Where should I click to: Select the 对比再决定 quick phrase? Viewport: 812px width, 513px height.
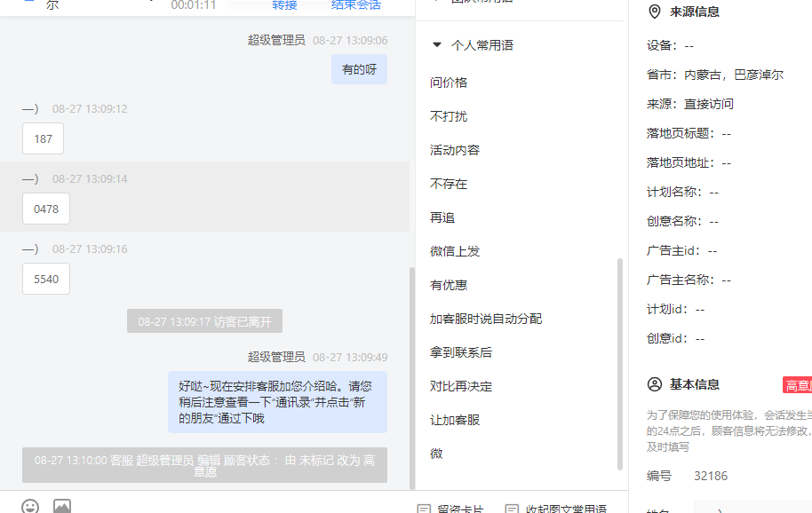point(461,386)
